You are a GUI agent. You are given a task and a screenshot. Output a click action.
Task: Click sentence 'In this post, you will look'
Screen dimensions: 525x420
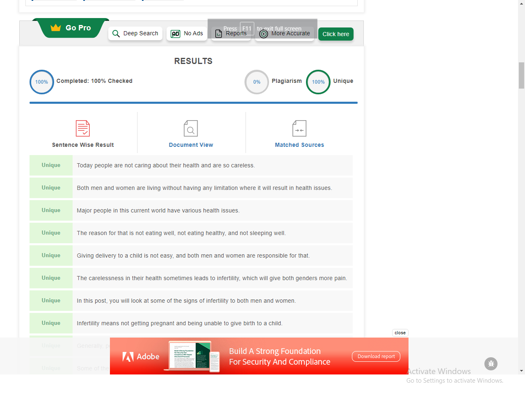tap(186, 301)
